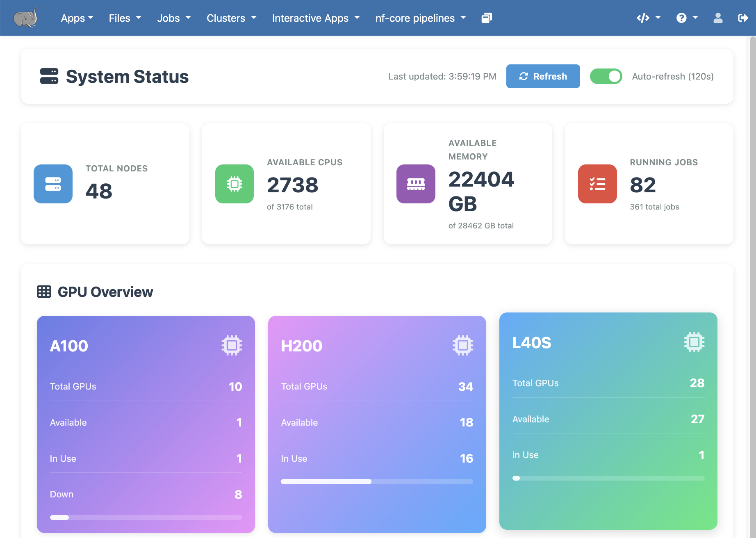This screenshot has height=538, width=756.
Task: Click the blue Total Nodes server icon
Action: point(53,184)
